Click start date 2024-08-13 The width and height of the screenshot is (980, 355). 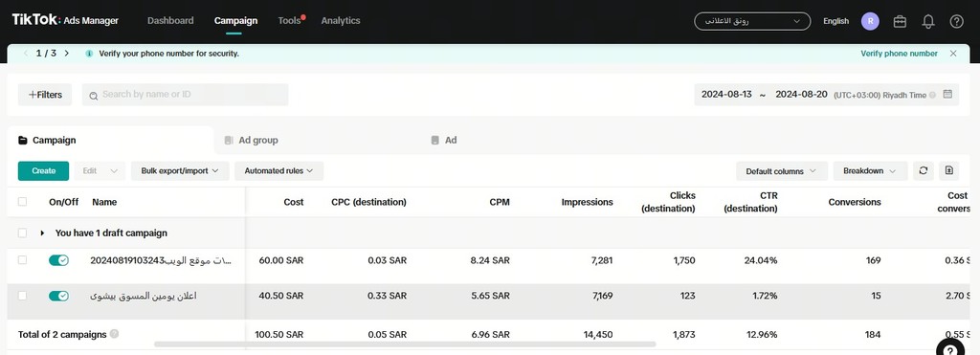tap(726, 95)
